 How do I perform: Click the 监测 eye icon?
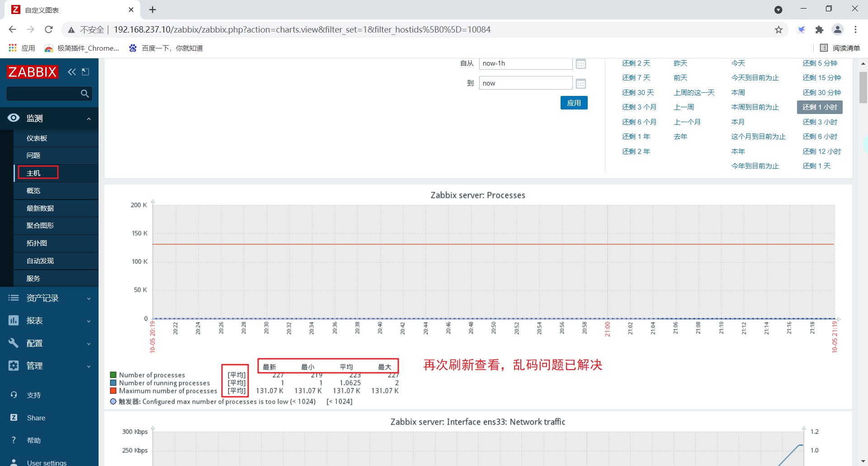[14, 118]
